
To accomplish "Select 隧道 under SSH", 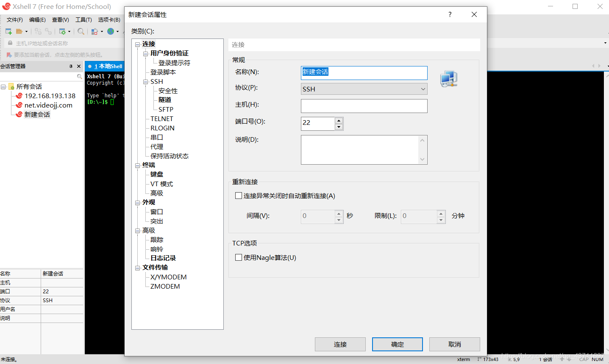I will (x=165, y=100).
